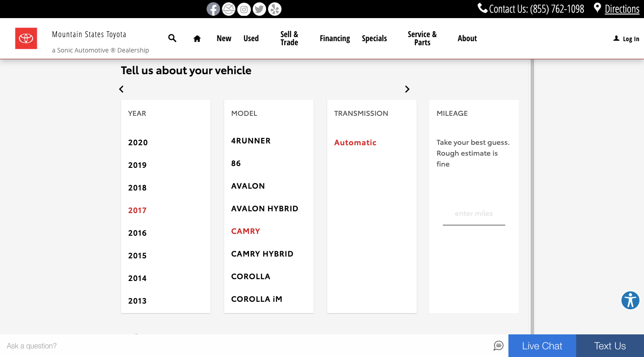The image size is (644, 357).
Task: Open the Instagram social icon
Action: [x=244, y=9]
